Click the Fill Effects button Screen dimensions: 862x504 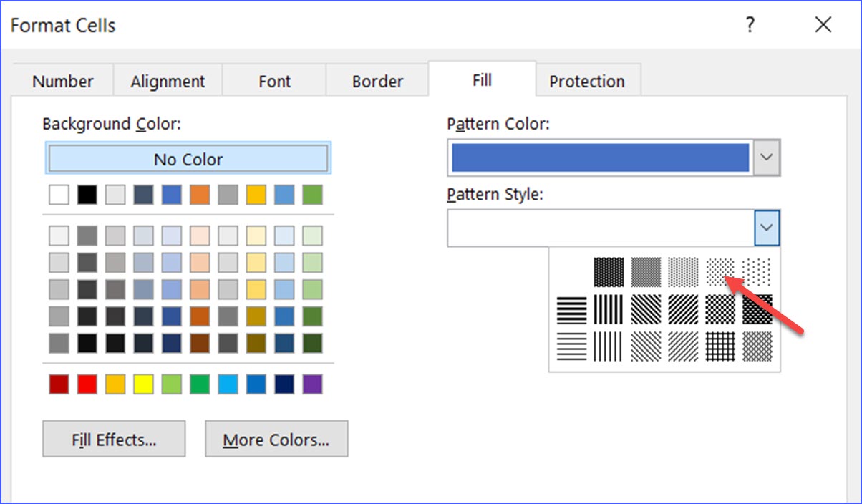point(113,439)
